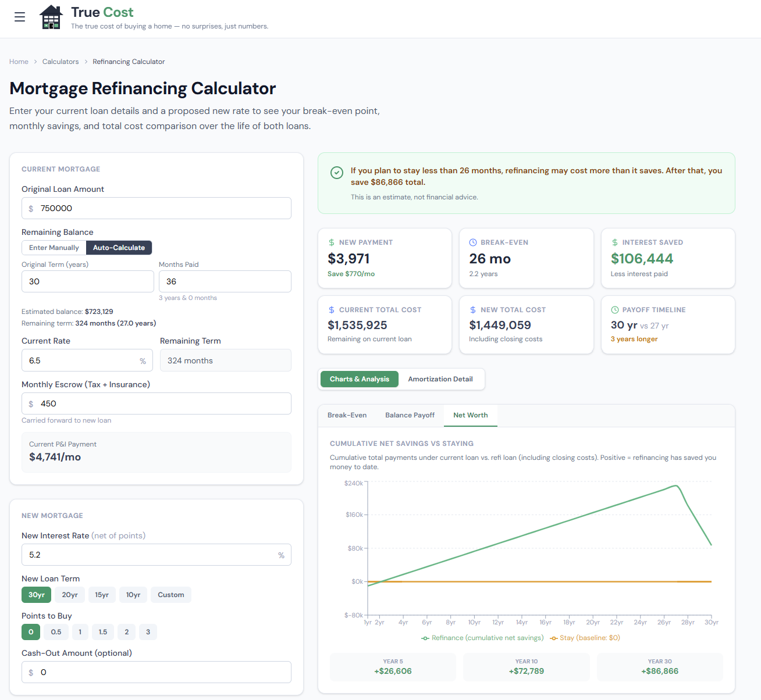Toggle the Refinance series in chart legend
The image size is (761, 700).
coord(482,638)
